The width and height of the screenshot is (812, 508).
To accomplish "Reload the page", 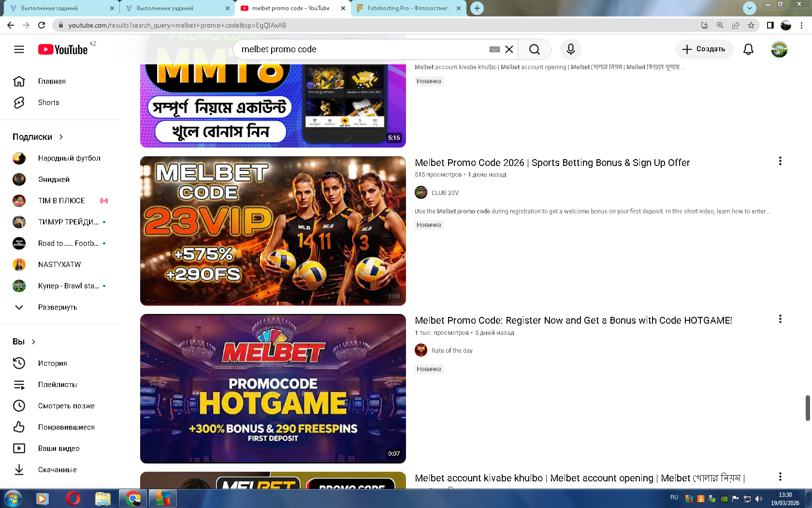I will point(42,25).
